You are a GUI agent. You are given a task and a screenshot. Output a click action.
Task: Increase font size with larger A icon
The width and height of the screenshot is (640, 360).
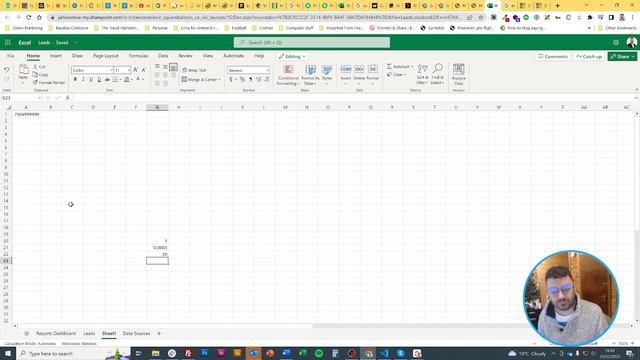point(136,70)
